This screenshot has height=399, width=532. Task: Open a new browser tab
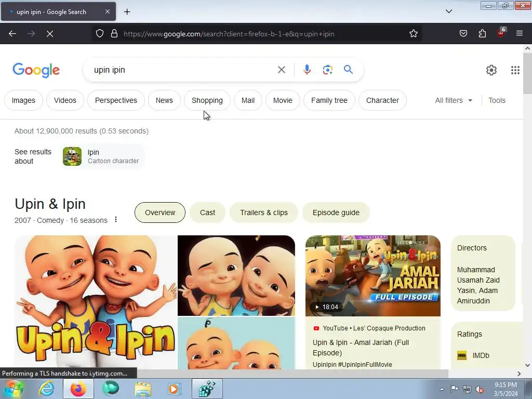tap(127, 12)
